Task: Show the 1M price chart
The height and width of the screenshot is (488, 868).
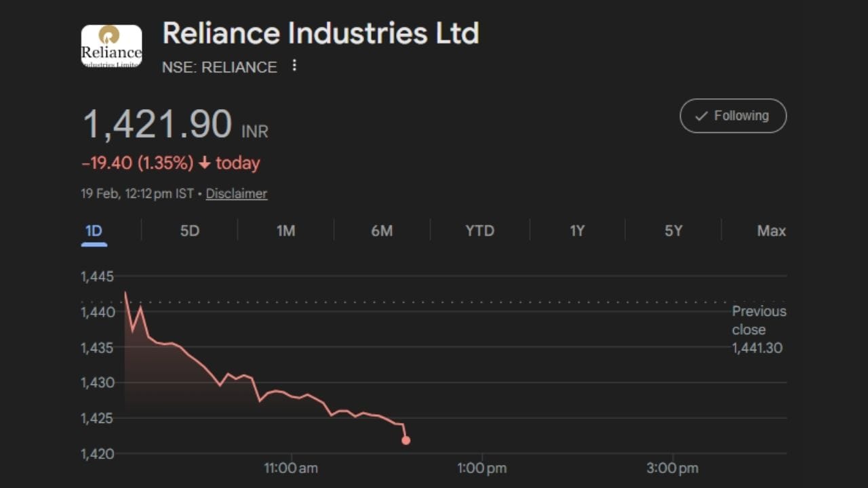Action: (x=285, y=231)
